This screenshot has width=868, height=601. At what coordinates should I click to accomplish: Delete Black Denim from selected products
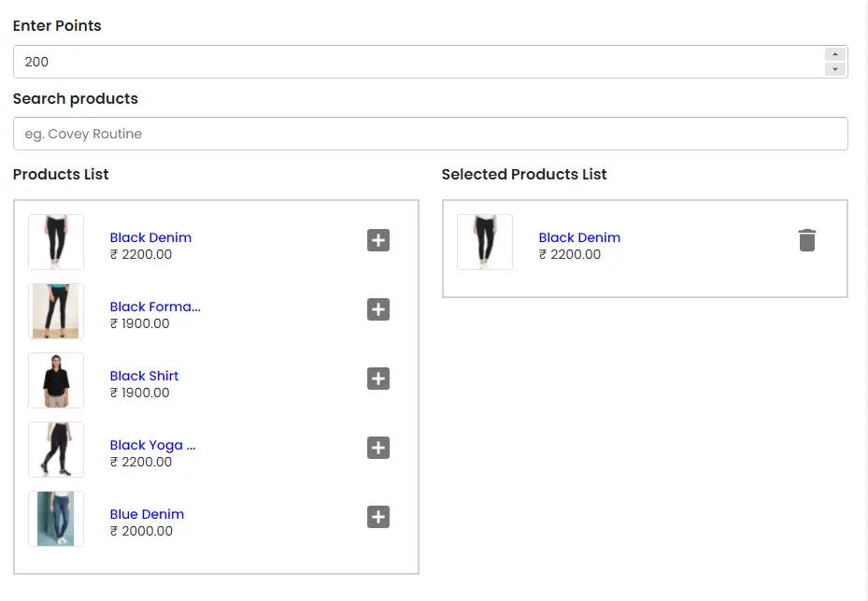click(807, 240)
